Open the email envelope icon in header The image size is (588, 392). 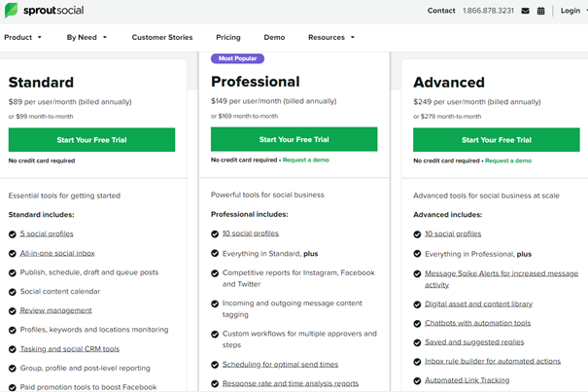pos(526,11)
